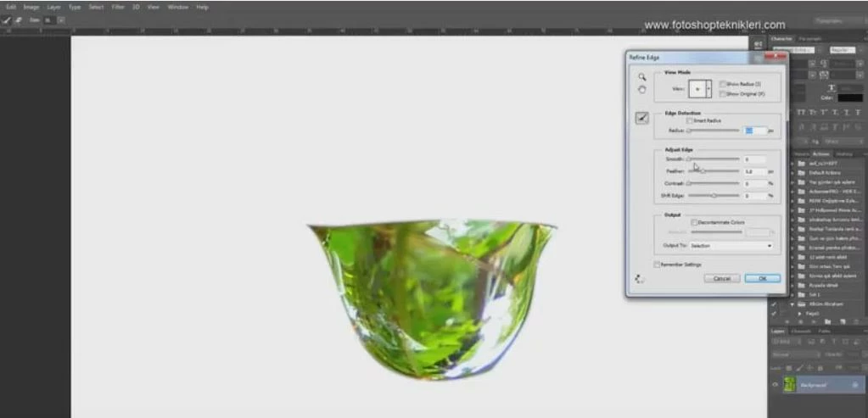Open the Image menu
The image size is (868, 418).
[x=31, y=7]
